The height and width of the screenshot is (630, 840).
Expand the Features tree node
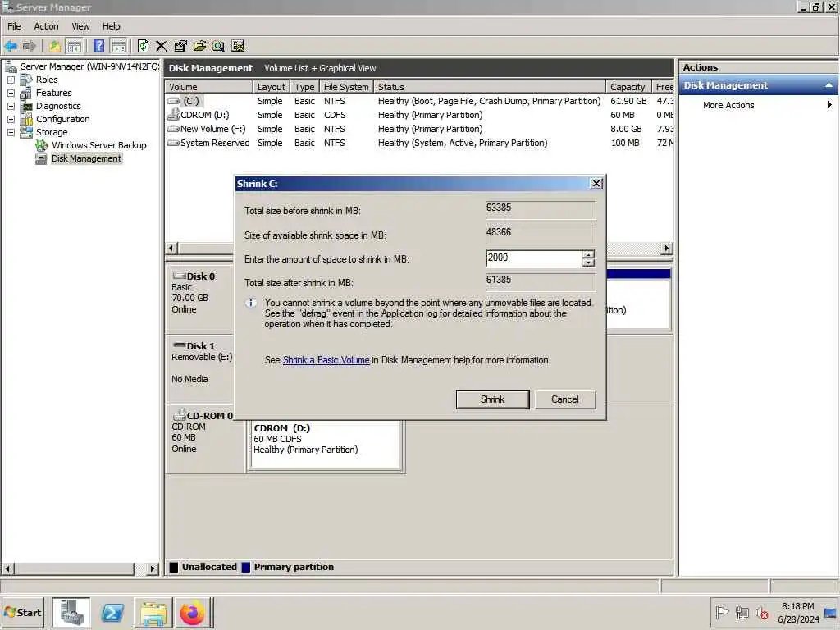pos(11,94)
